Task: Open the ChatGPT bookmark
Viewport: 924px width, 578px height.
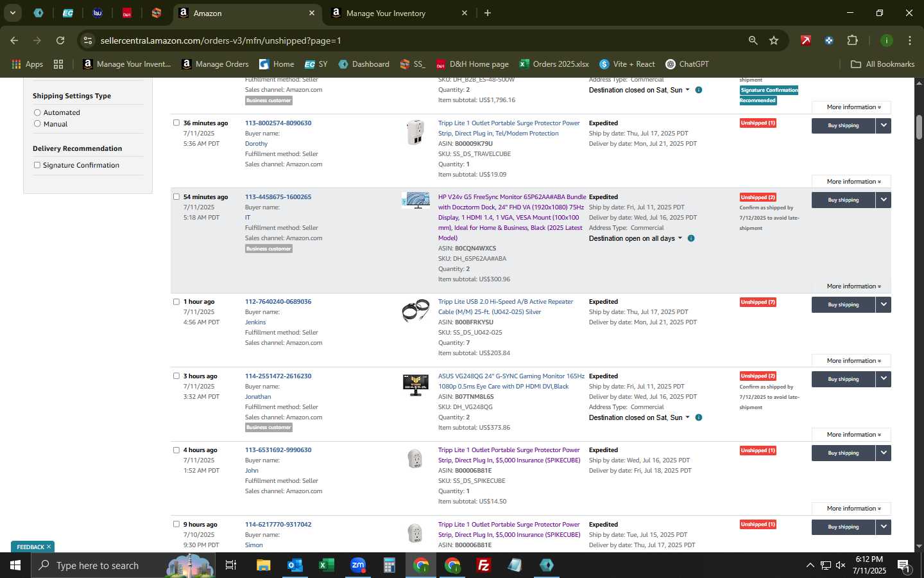Action: pyautogui.click(x=687, y=64)
